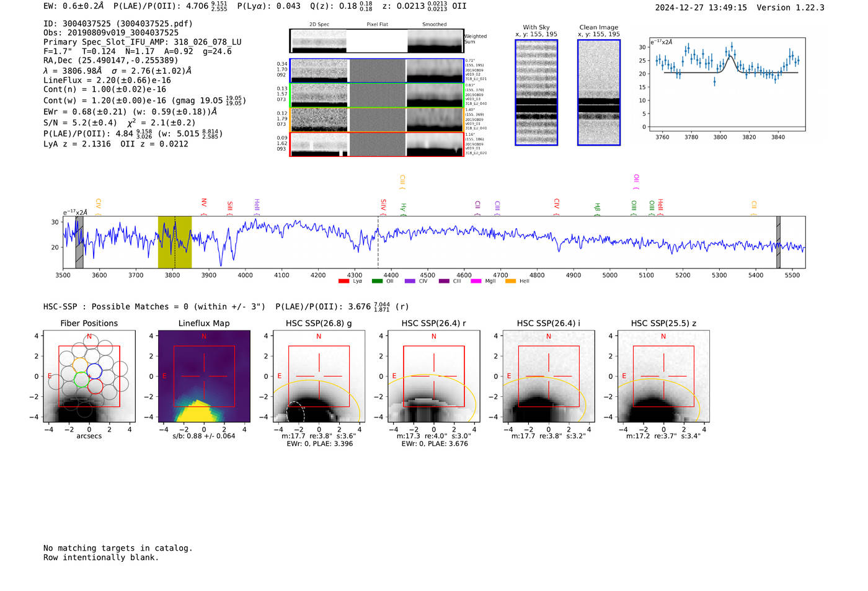The image size is (868, 591).
Task: Click the green fiber circle in Fiber Positions
Action: click(81, 379)
